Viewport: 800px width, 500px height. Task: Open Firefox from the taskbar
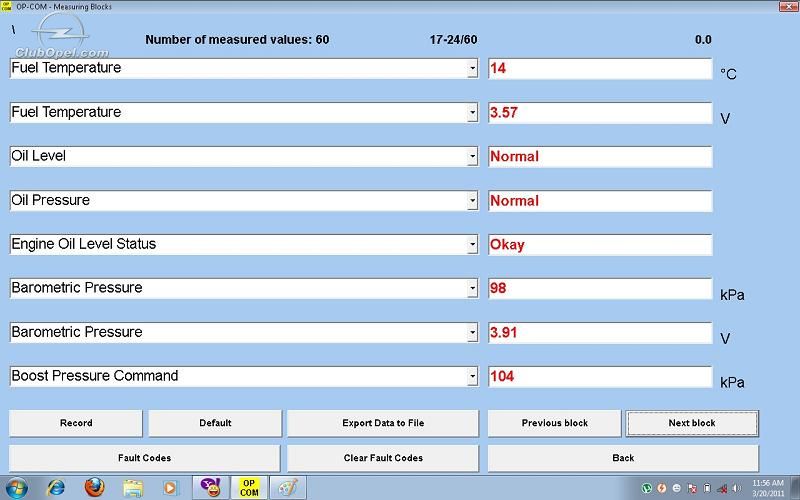(94, 488)
